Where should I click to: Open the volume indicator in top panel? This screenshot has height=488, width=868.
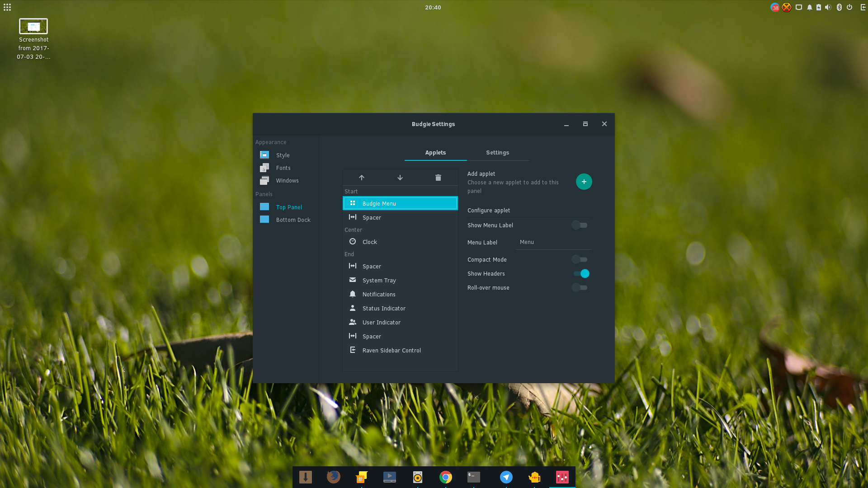click(x=828, y=7)
